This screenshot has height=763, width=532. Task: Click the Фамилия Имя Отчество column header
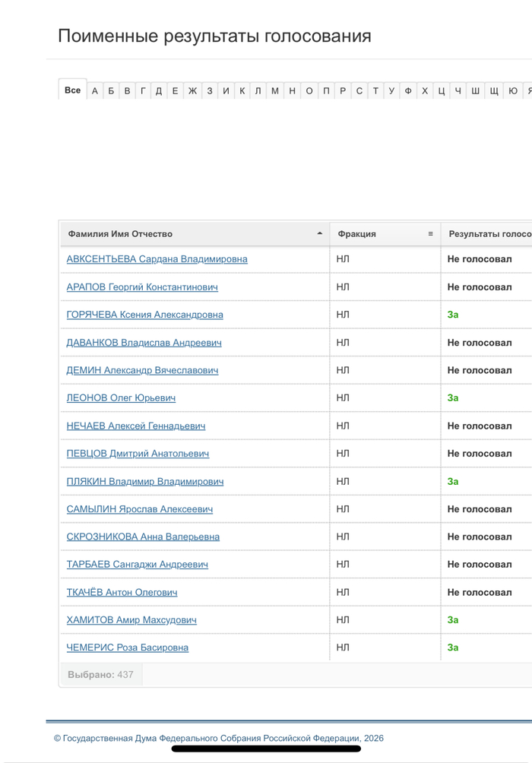click(120, 234)
